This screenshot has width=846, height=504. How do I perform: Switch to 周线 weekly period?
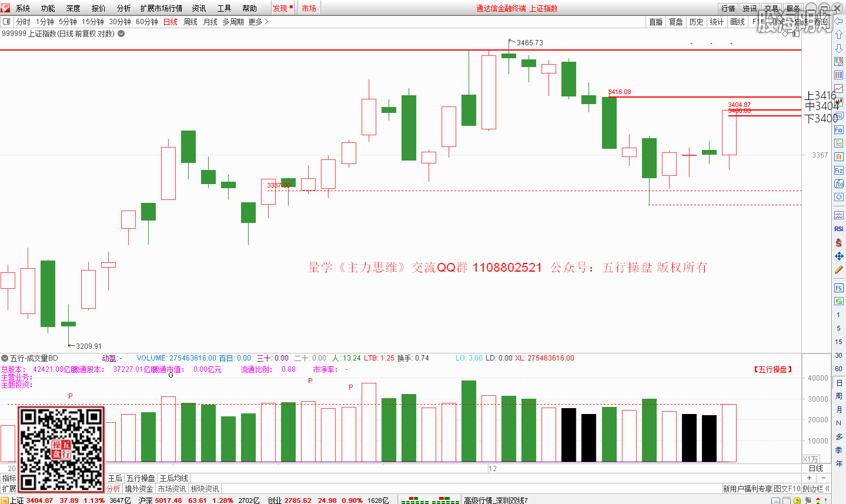(x=191, y=22)
